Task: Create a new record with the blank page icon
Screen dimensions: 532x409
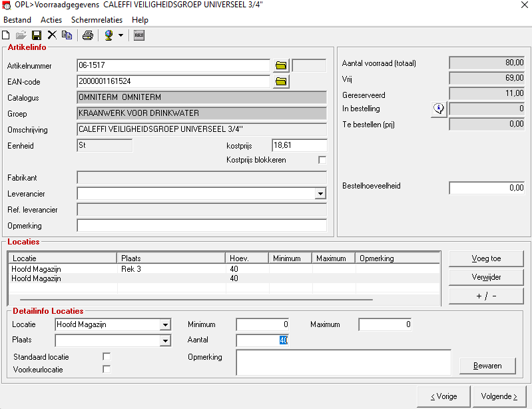Action: (x=6, y=35)
